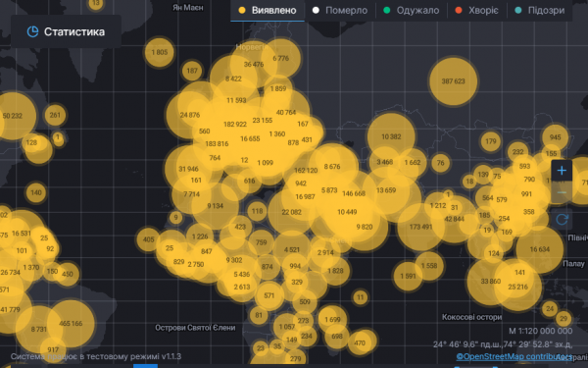Switch to the Померло tab
588x368 pixels.
340,11
